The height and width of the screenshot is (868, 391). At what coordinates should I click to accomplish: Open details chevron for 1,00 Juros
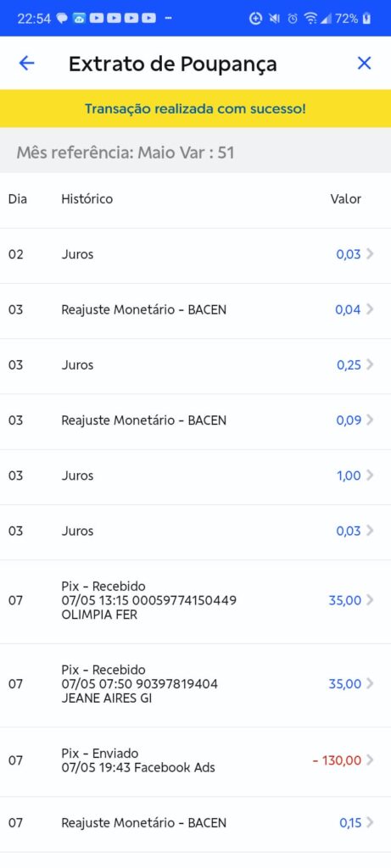pyautogui.click(x=370, y=476)
